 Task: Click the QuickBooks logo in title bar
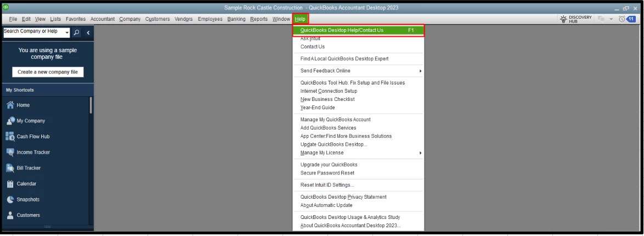[6, 7]
